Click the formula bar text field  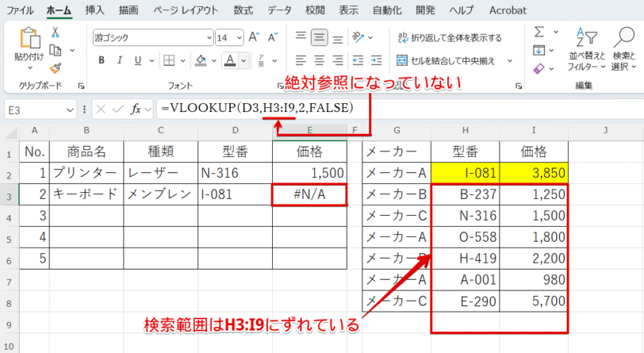click(x=398, y=109)
